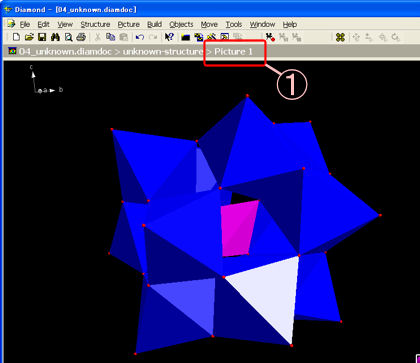Open Print Preview from the toolbar
This screenshot has width=420, height=363.
(68, 37)
